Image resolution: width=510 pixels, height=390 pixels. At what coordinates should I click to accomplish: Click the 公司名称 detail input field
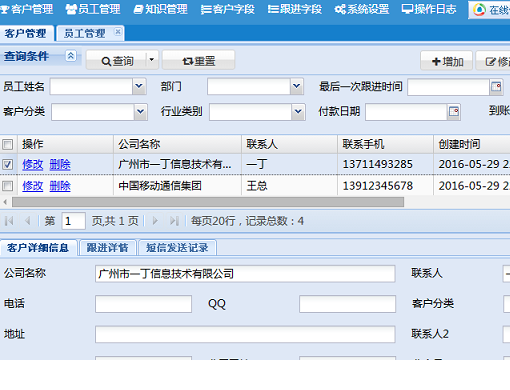point(245,274)
